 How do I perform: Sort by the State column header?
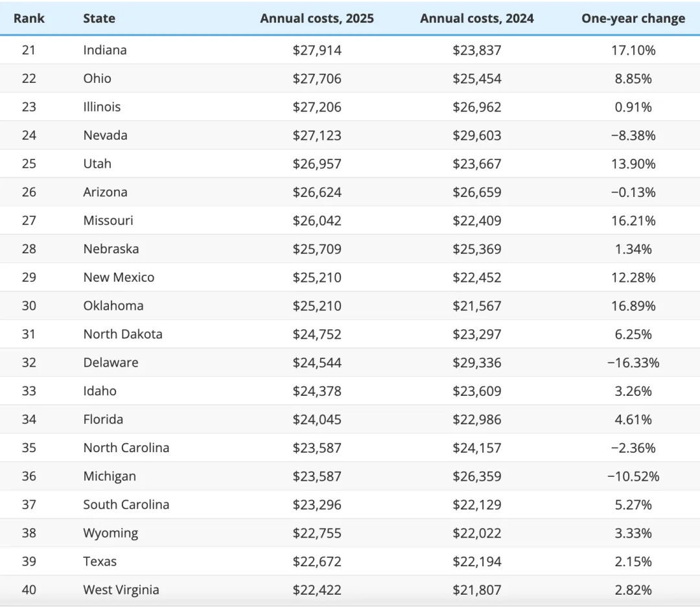(x=99, y=18)
